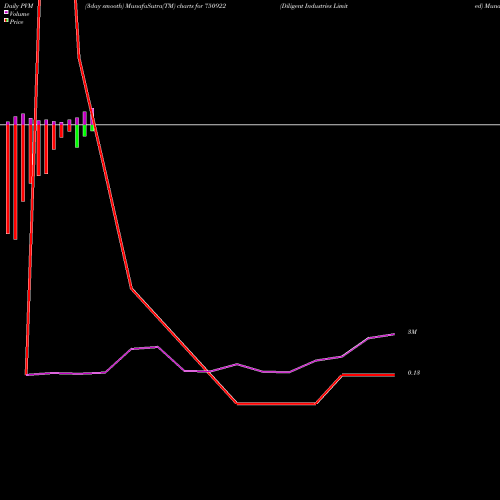Viewport: 500px width, 500px height.
Task: Click the Volume legend color swatch
Action: (6, 12)
